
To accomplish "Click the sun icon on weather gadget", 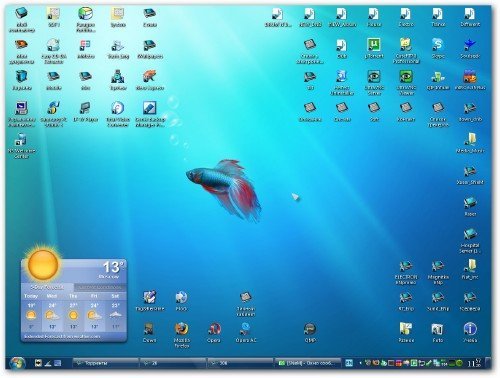I will pyautogui.click(x=43, y=264).
